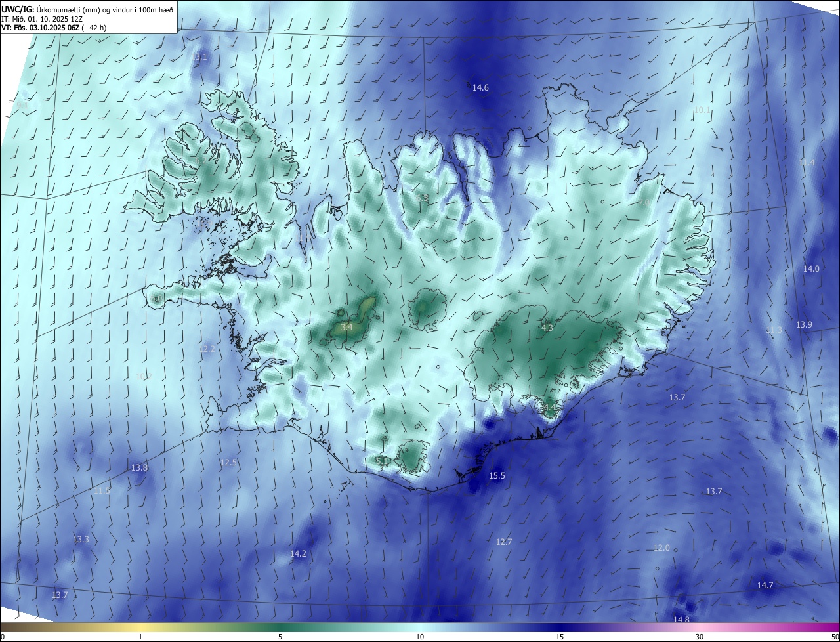Screen dimensions: 840x642
Task: Click the 15.5 value off the south coast
Action: (497, 475)
